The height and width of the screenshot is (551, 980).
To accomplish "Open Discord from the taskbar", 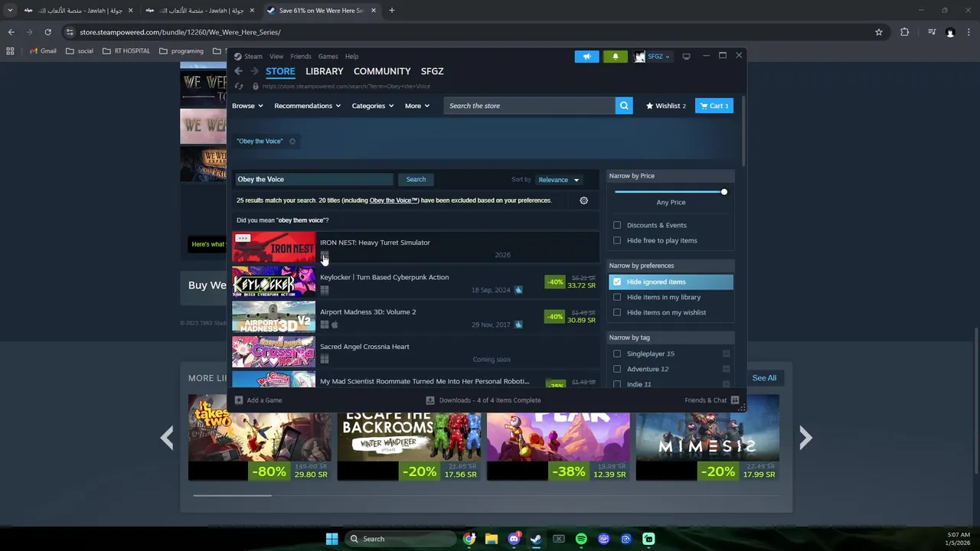I will coord(514,539).
